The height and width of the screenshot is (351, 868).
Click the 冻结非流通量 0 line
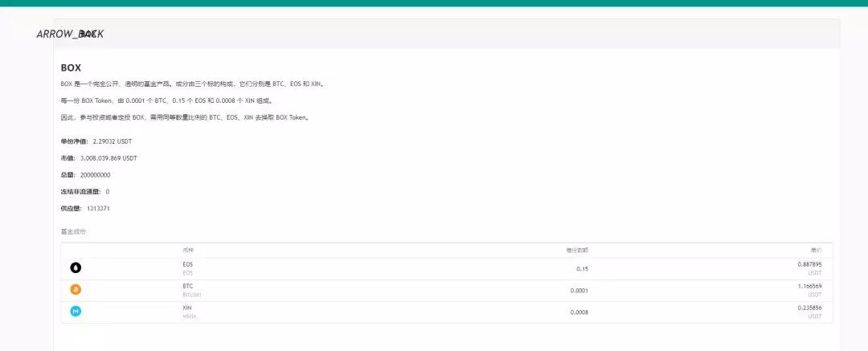coord(85,191)
